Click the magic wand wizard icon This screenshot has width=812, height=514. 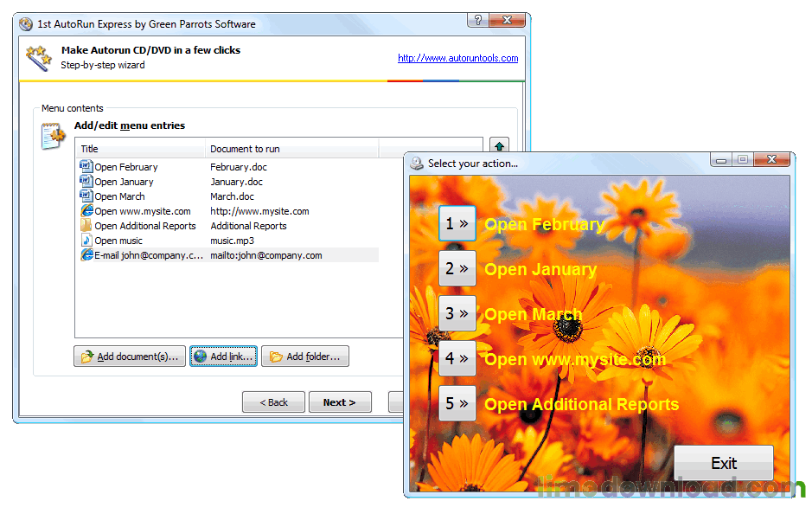point(38,58)
